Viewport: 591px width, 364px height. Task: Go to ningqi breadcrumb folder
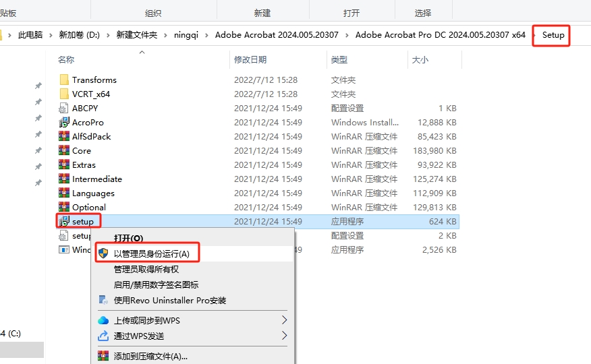[186, 35]
